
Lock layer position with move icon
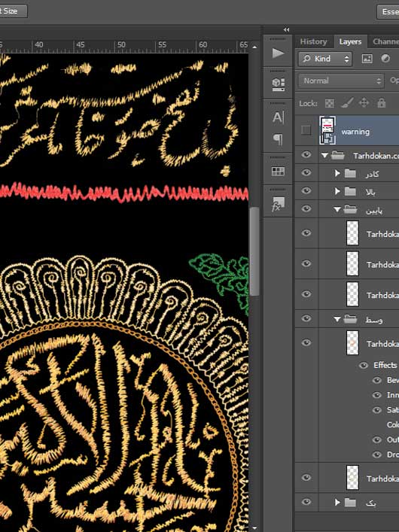coord(364,103)
